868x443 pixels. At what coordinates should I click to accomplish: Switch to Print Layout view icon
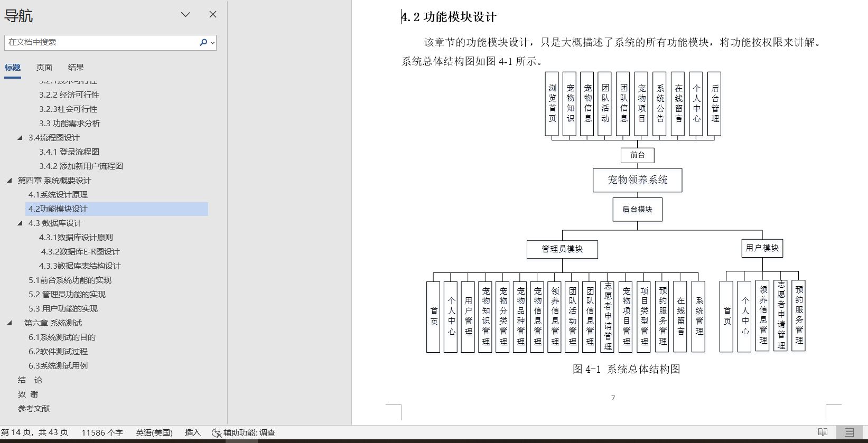coord(849,432)
